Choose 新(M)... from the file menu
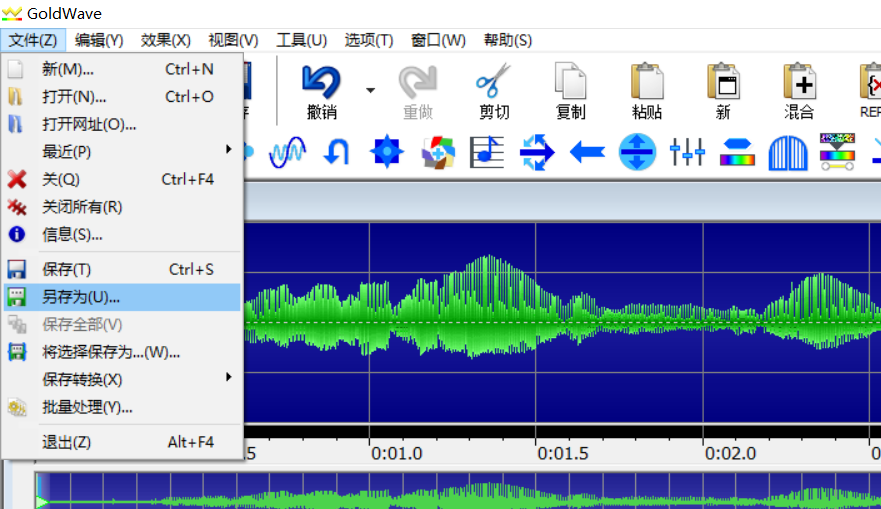The height and width of the screenshot is (509, 881). [x=122, y=69]
